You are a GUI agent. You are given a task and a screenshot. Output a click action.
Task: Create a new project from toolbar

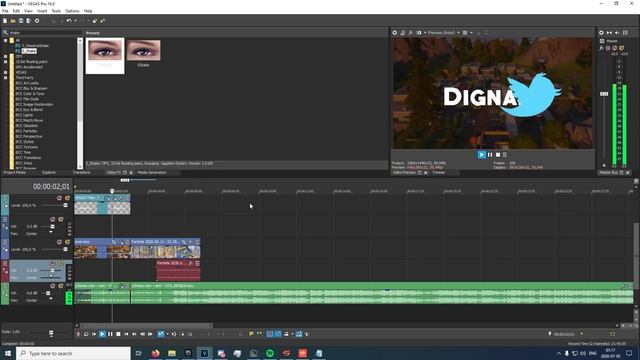[5, 21]
